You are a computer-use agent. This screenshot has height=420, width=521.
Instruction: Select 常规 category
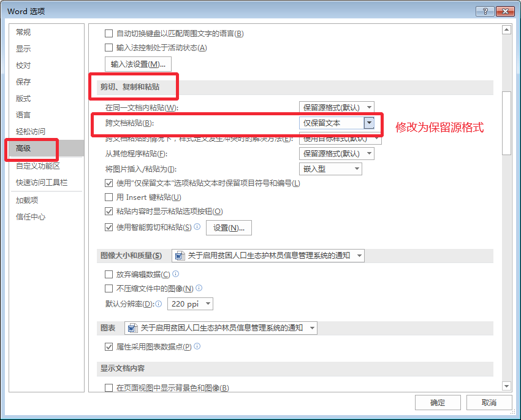[x=46, y=32]
